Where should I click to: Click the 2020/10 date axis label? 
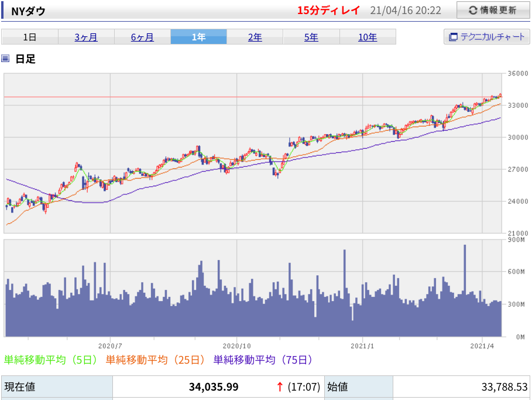[236, 346]
